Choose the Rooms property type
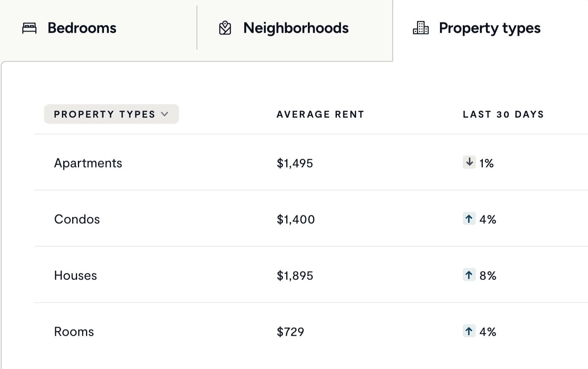The height and width of the screenshot is (369, 588). coord(74,332)
